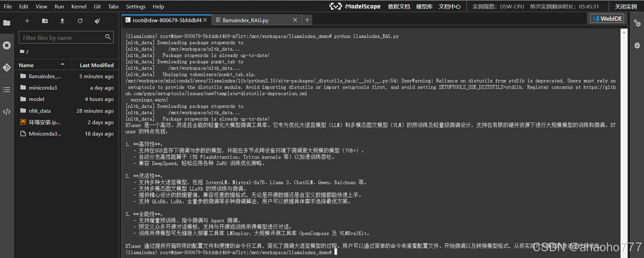
Task: Open the Git menu
Action: point(97,6)
